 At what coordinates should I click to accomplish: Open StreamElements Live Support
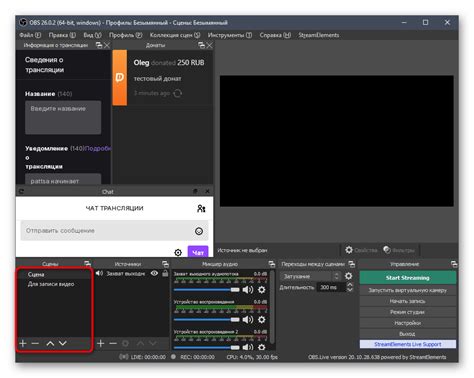408,344
